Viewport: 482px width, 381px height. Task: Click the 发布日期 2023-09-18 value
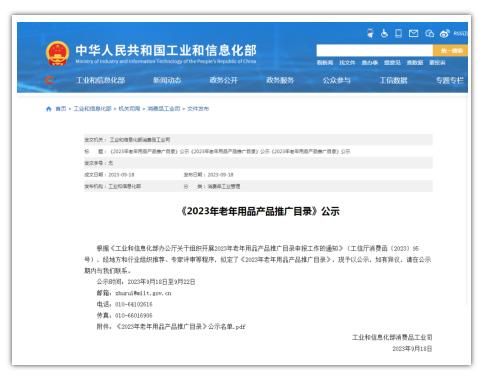[220, 175]
